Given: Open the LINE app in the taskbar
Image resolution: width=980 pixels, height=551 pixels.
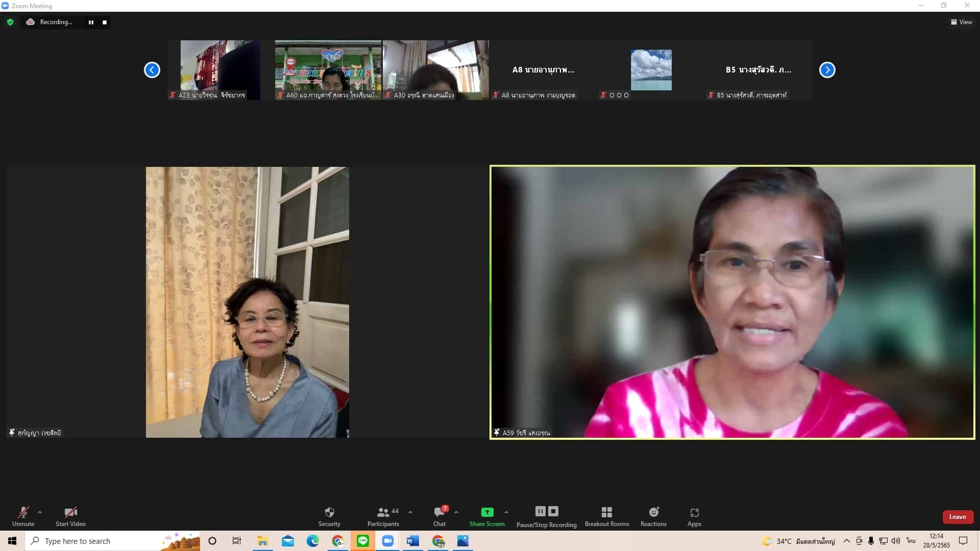Looking at the screenshot, I should (363, 541).
